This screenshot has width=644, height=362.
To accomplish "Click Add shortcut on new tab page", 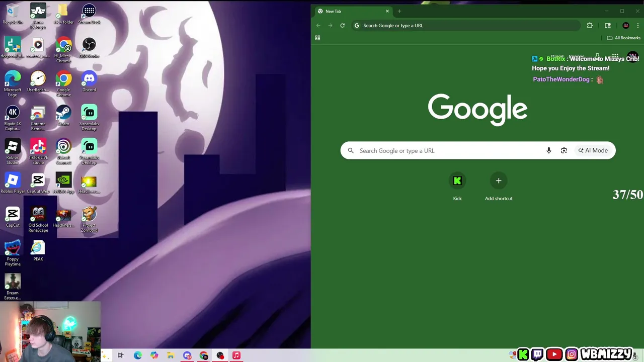I will click(499, 187).
